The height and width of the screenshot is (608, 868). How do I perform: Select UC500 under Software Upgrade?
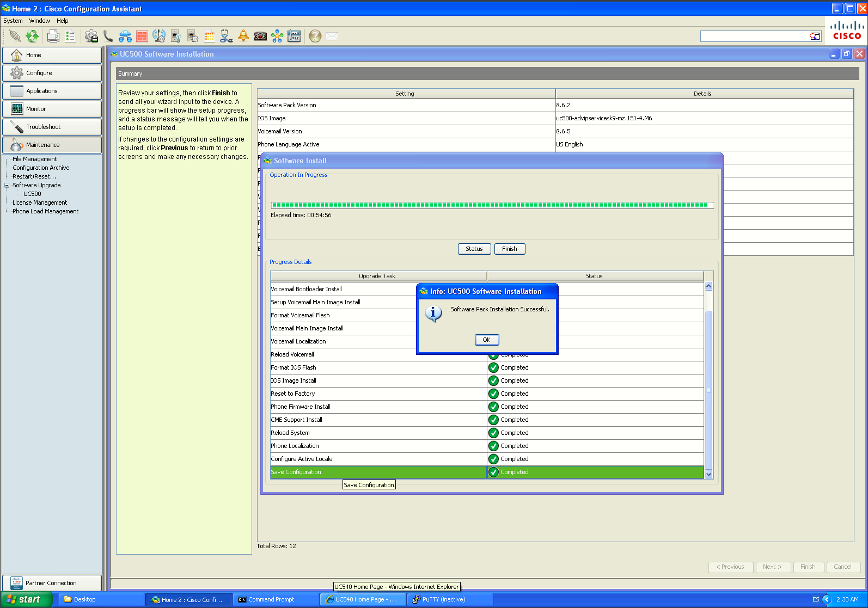tap(32, 194)
